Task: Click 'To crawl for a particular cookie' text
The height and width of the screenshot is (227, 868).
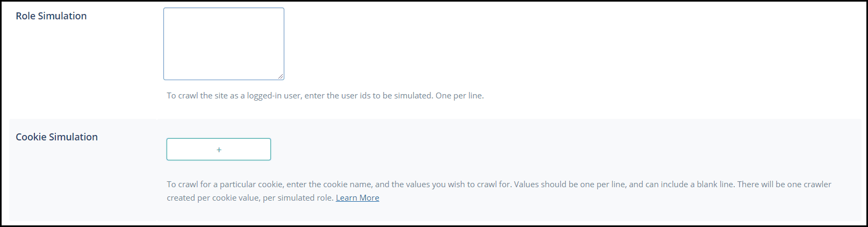Action: pos(225,185)
